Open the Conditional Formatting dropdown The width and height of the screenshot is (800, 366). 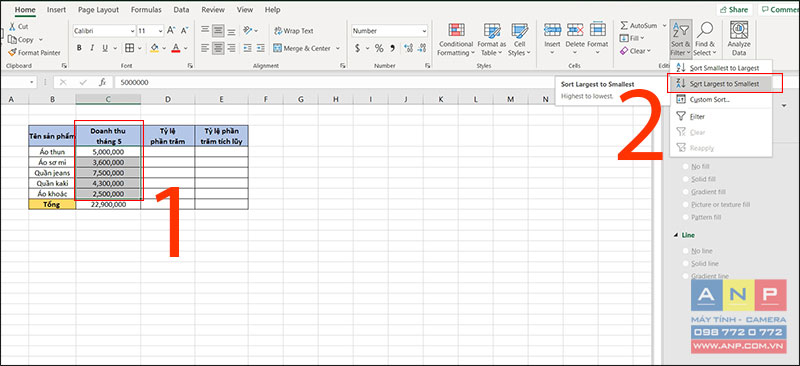[x=456, y=39]
